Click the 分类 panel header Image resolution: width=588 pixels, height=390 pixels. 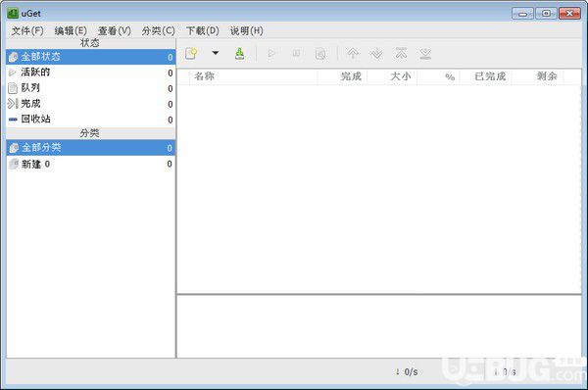click(90, 133)
